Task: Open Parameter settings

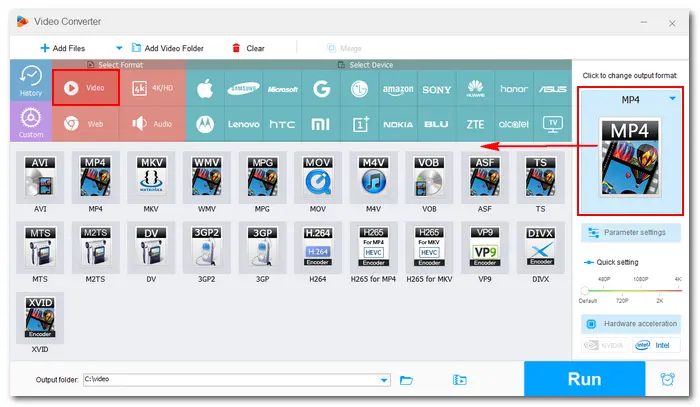Action: (631, 233)
